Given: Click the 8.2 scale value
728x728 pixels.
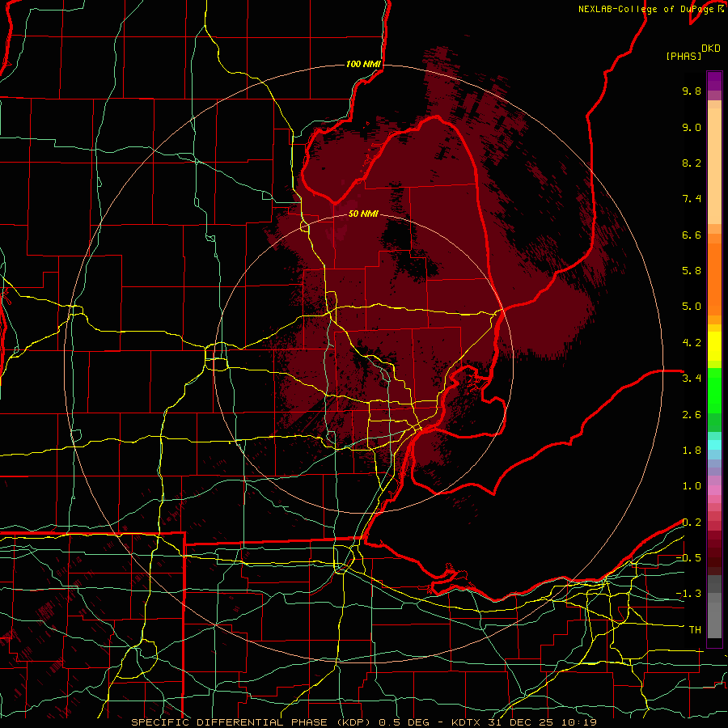Looking at the screenshot, I should point(692,163).
